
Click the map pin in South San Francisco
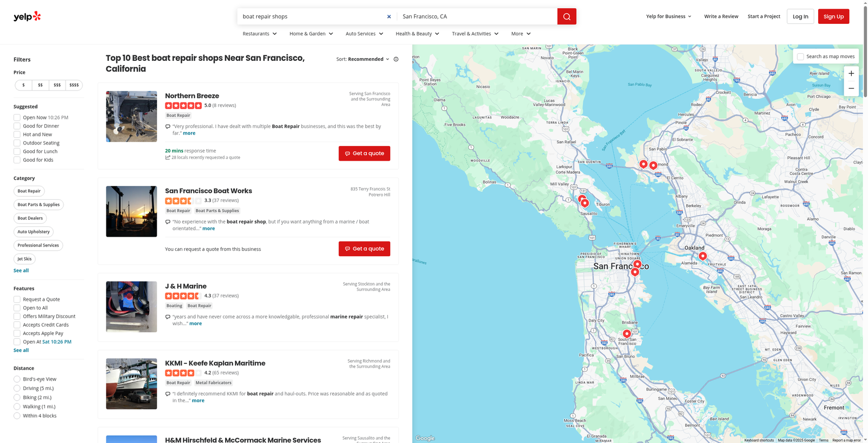(x=627, y=333)
